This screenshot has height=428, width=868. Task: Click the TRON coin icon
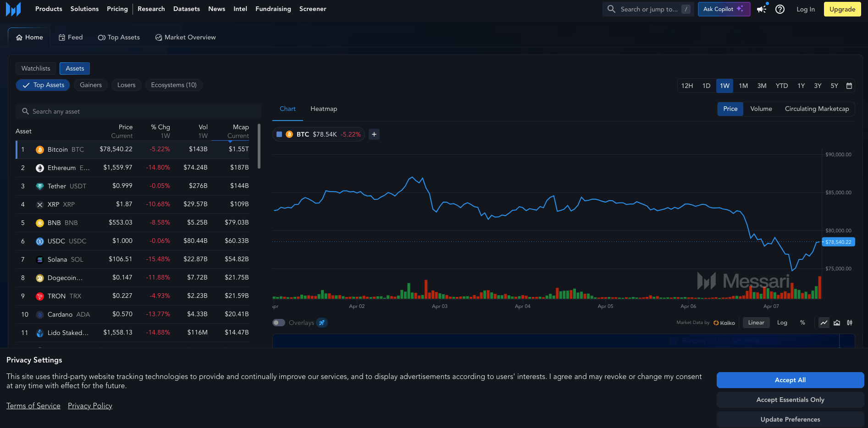pyautogui.click(x=40, y=296)
